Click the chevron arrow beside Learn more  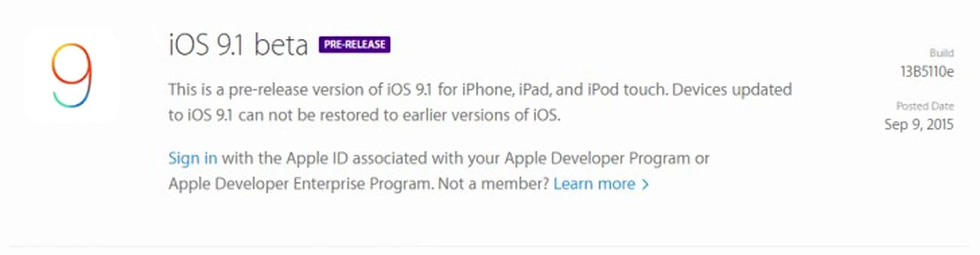(645, 185)
